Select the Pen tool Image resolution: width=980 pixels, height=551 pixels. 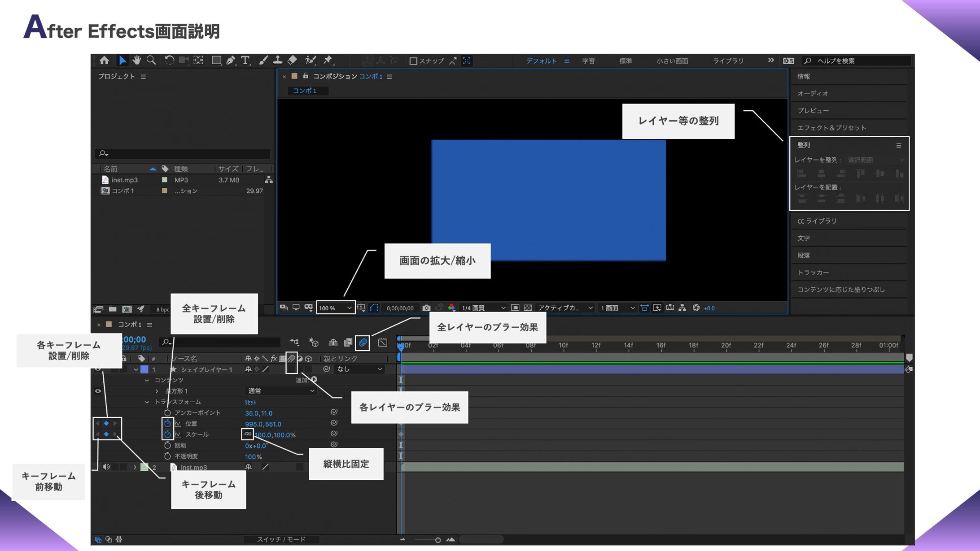[231, 61]
